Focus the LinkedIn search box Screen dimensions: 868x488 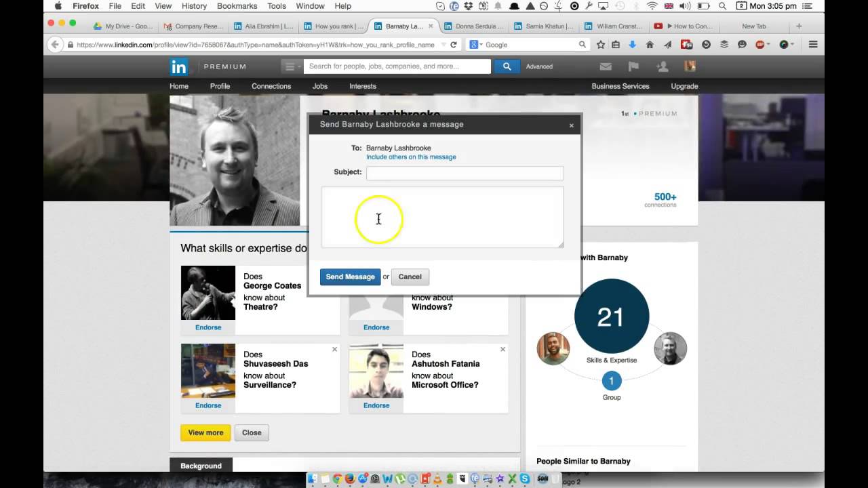(397, 66)
